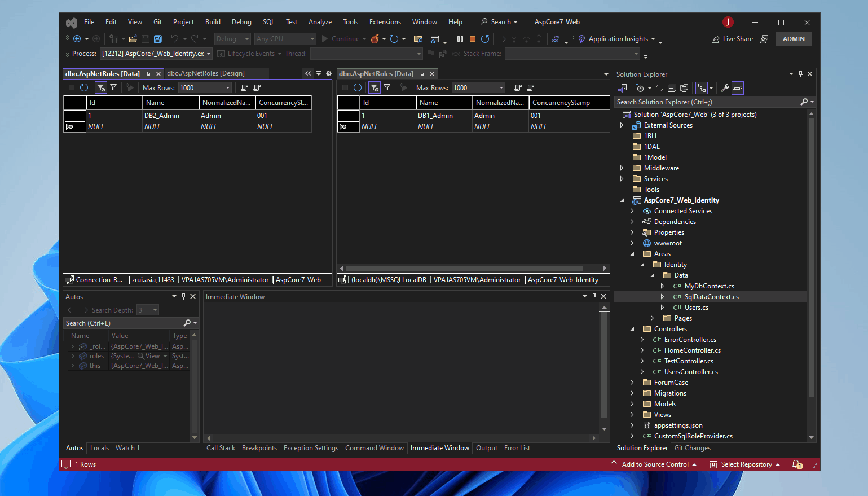This screenshot has height=496, width=868.
Task: Click the Save All icon
Action: click(x=158, y=39)
